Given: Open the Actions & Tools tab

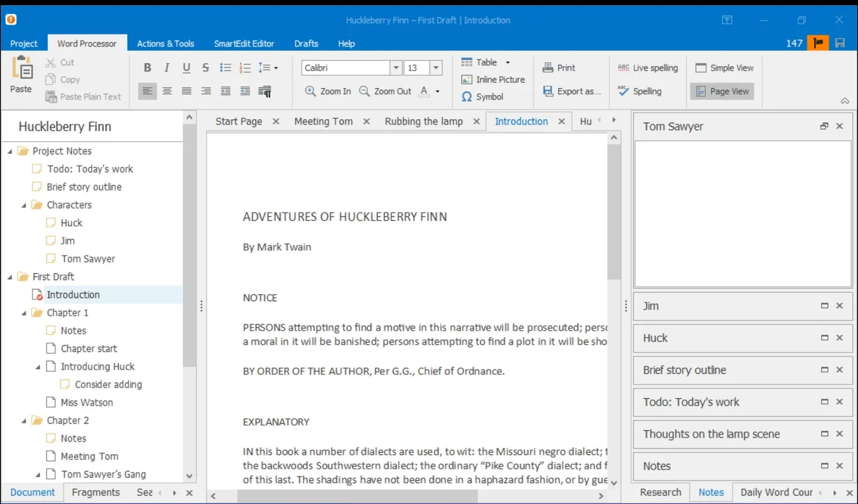Looking at the screenshot, I should [166, 43].
